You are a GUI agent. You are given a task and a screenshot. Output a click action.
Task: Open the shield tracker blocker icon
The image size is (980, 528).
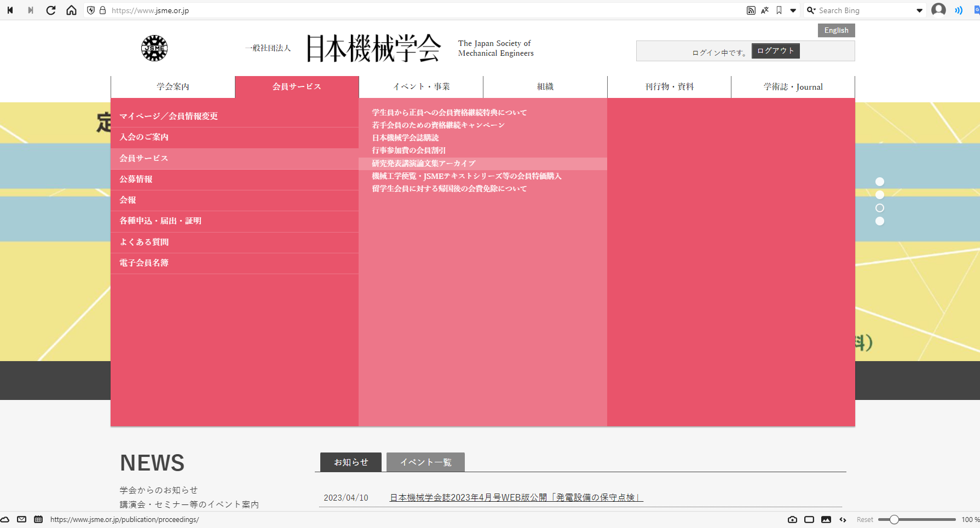tap(91, 10)
